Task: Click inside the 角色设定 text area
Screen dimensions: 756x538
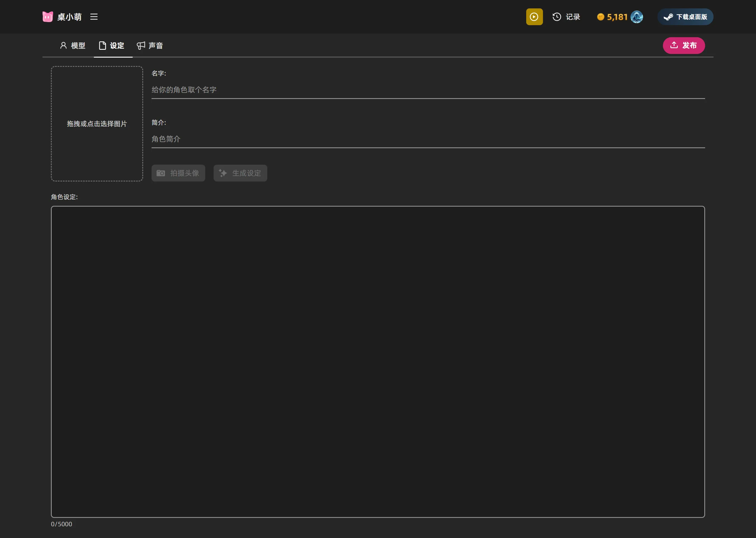Action: tap(378, 362)
